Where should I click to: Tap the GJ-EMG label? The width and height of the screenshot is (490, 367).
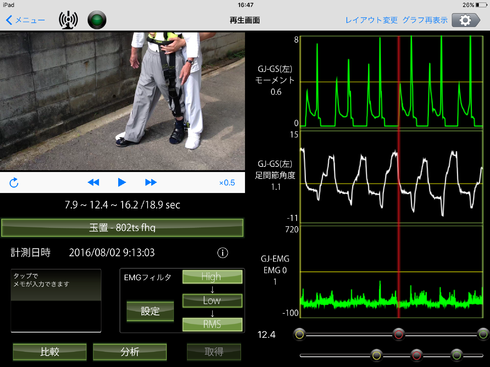(x=275, y=259)
